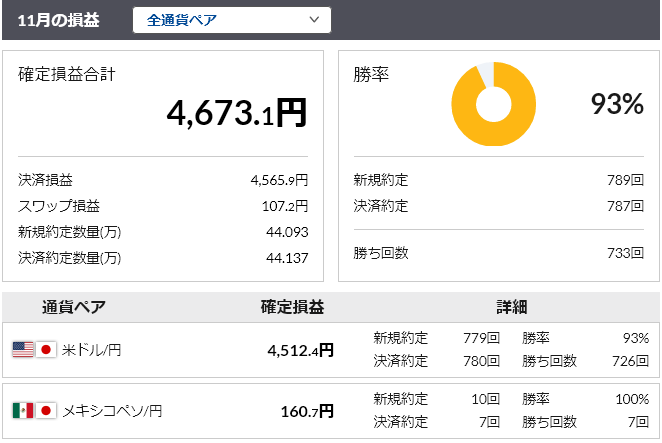Open the 全通貨ペア currency pair dropdown
The image size is (662, 443).
(x=232, y=20)
